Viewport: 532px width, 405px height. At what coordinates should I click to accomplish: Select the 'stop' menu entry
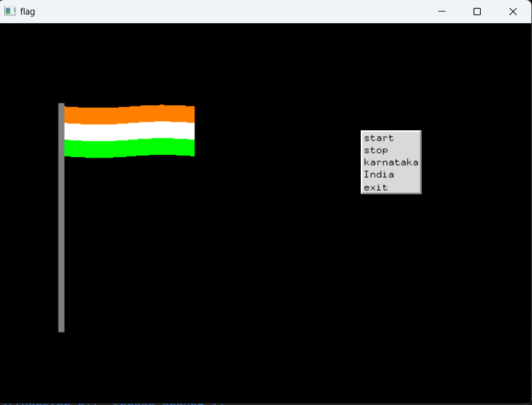(x=391, y=150)
